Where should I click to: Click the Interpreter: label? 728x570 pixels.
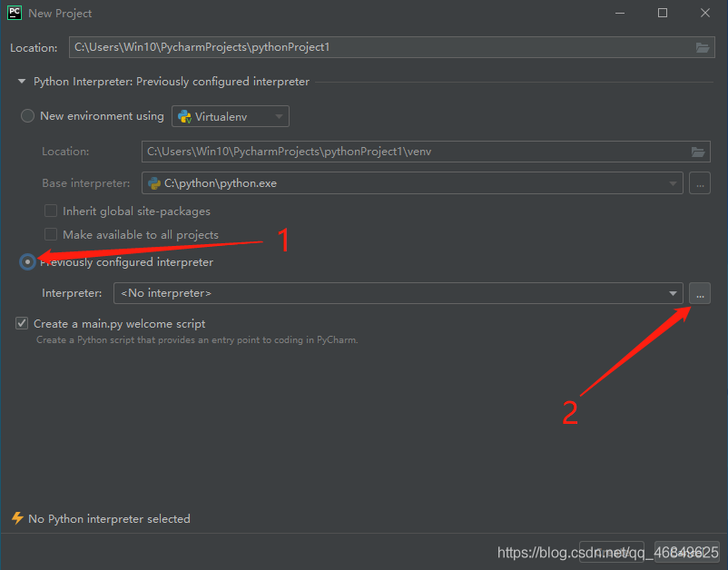coord(72,293)
